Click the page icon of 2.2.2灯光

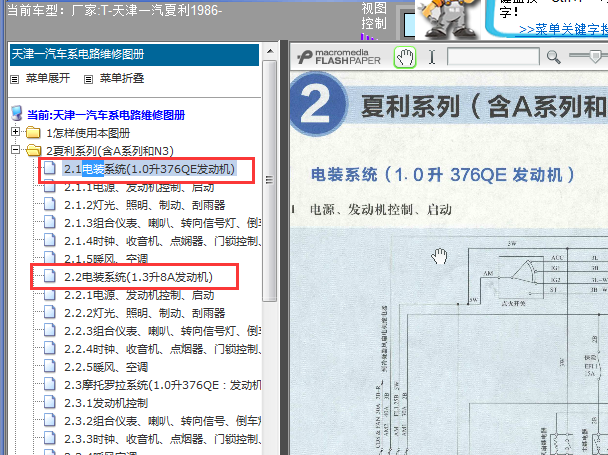click(50, 312)
